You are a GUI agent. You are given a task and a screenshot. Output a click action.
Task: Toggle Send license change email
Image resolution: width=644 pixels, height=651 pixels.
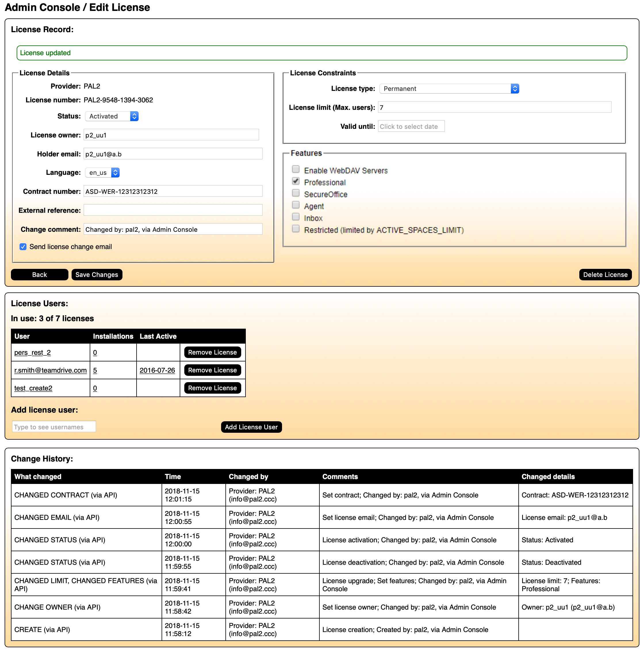[x=22, y=247]
